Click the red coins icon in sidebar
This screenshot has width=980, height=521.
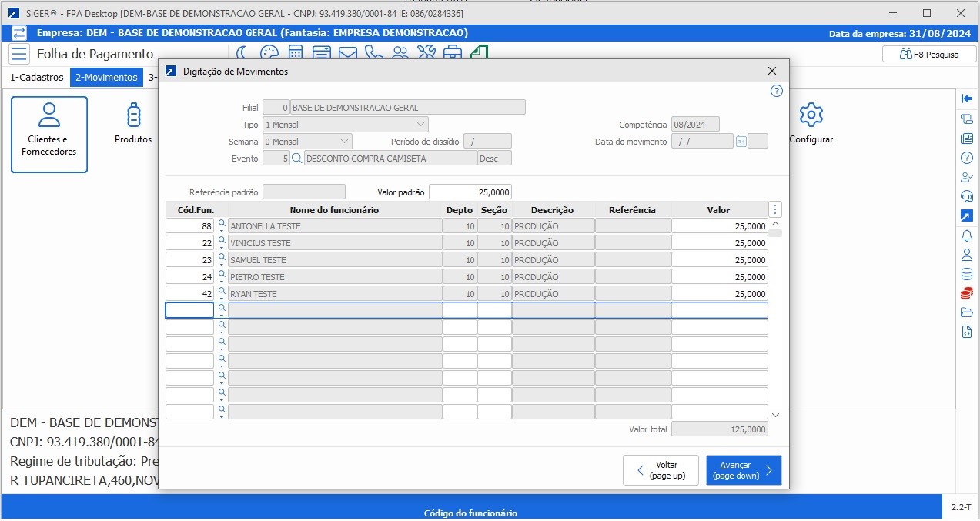pos(967,293)
